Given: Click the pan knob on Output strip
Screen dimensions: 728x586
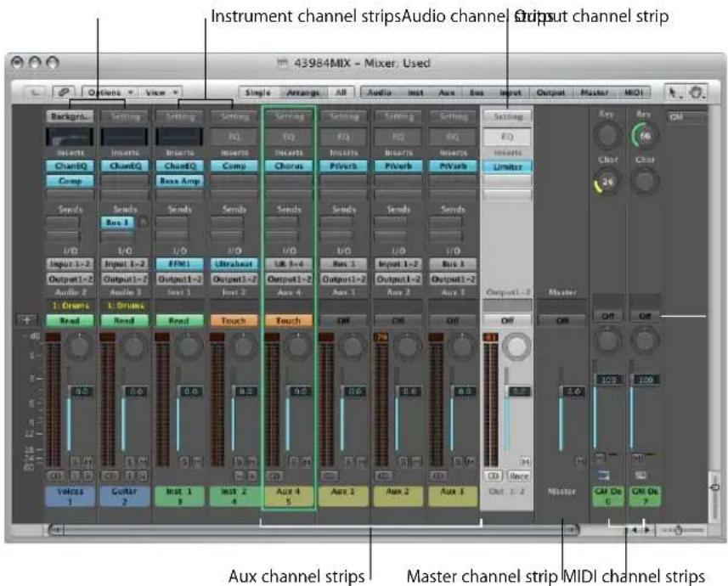Looking at the screenshot, I should coord(516,346).
